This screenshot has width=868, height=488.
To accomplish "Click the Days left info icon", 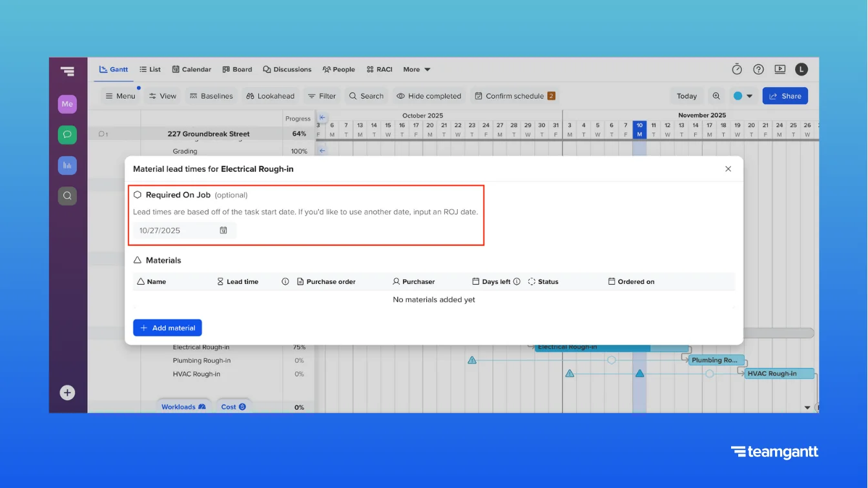I will [517, 281].
